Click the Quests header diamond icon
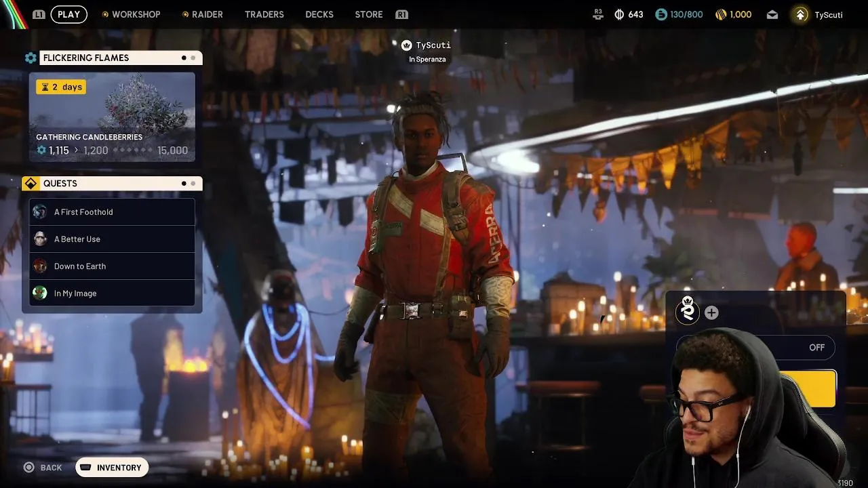 (31, 184)
